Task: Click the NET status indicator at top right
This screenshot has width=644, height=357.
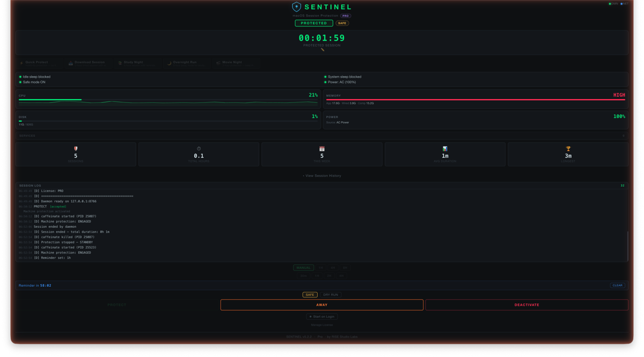Action: [x=625, y=4]
